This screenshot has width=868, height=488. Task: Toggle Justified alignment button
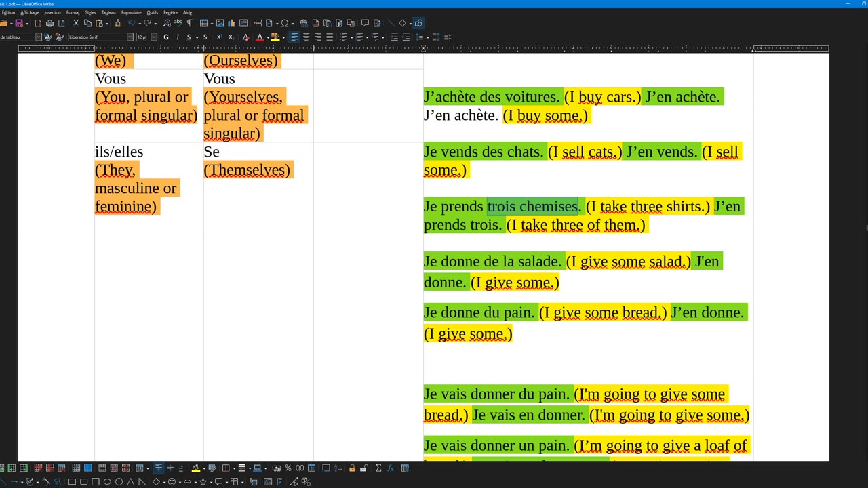click(x=330, y=37)
